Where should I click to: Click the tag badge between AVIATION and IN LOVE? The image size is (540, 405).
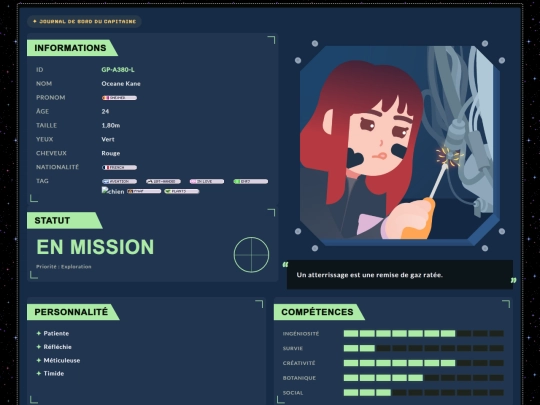click(x=163, y=181)
